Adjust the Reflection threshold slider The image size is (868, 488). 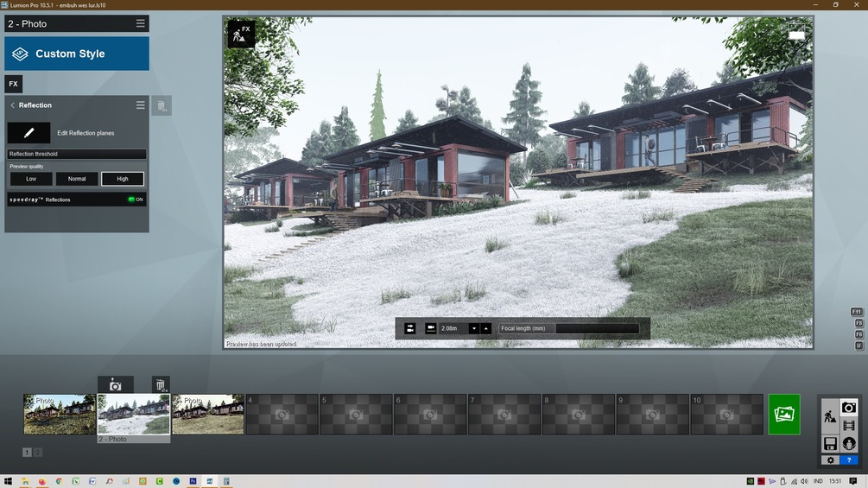(x=77, y=154)
